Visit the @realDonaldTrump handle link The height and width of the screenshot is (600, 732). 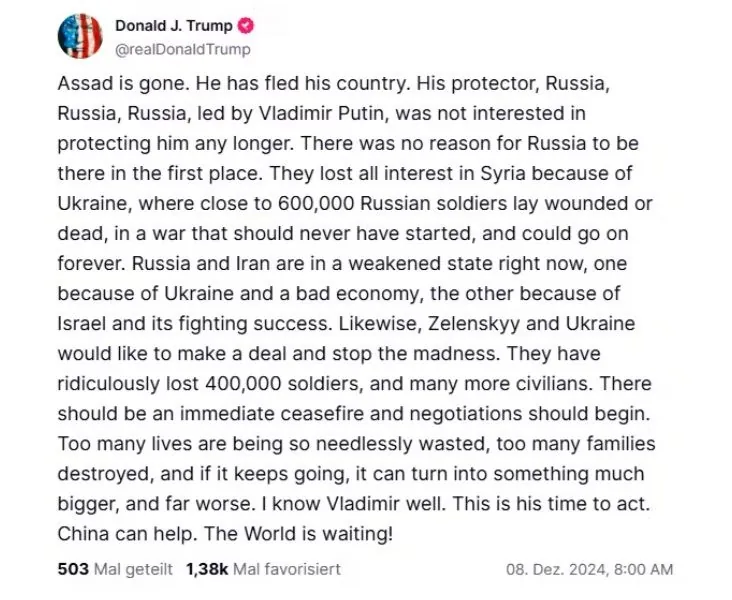click(183, 49)
